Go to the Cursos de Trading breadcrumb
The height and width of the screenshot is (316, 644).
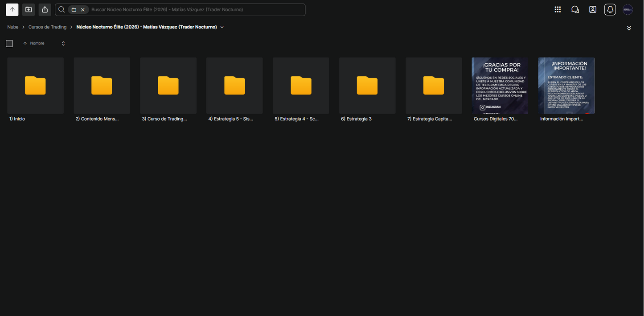click(47, 27)
